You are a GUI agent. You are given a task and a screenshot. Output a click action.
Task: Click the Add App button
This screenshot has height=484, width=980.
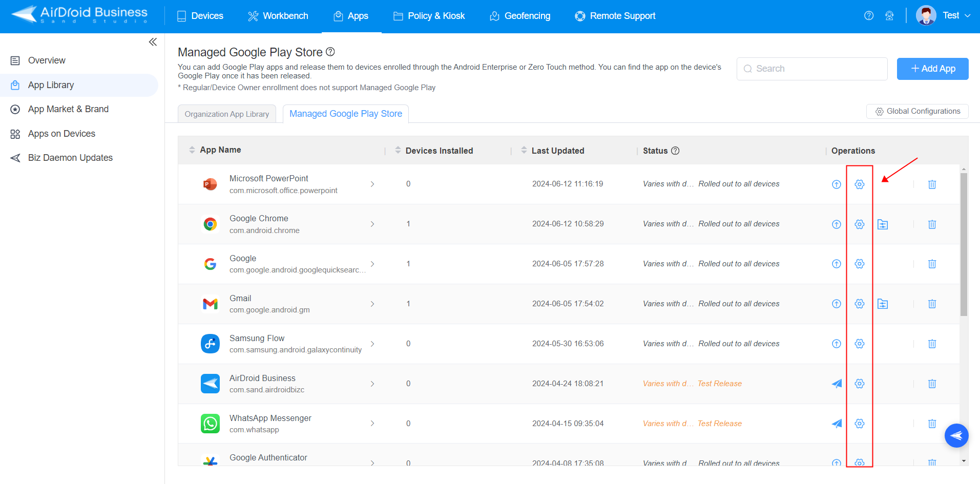(x=932, y=69)
